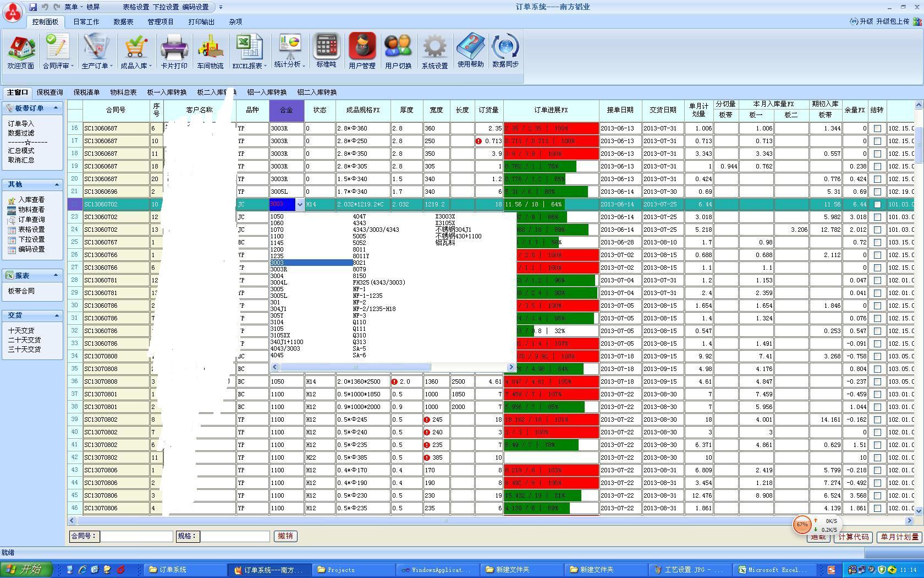Toggle the 结转 checkbox in row 46
The height and width of the screenshot is (578, 924).
click(877, 508)
